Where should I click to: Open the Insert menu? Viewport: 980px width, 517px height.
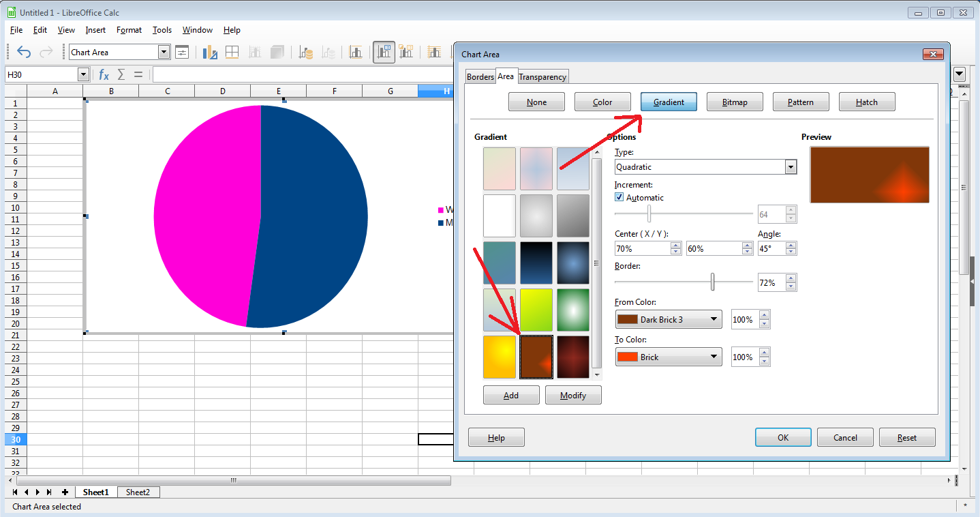95,30
